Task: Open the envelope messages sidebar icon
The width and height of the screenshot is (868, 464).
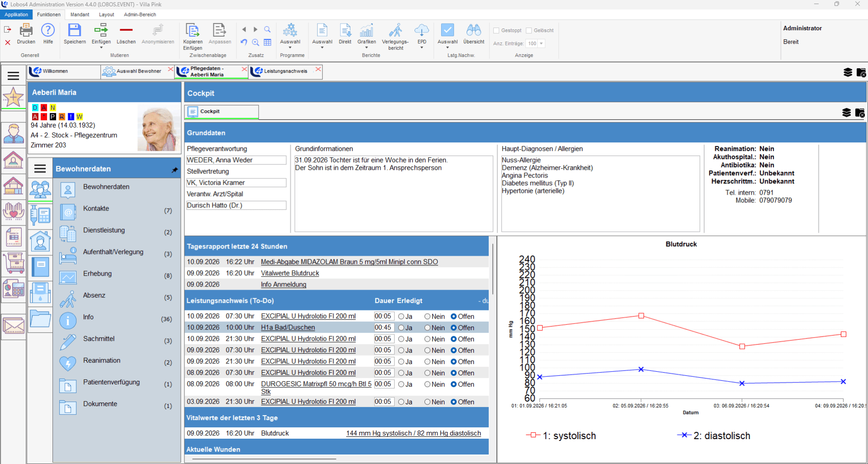Action: (x=14, y=325)
